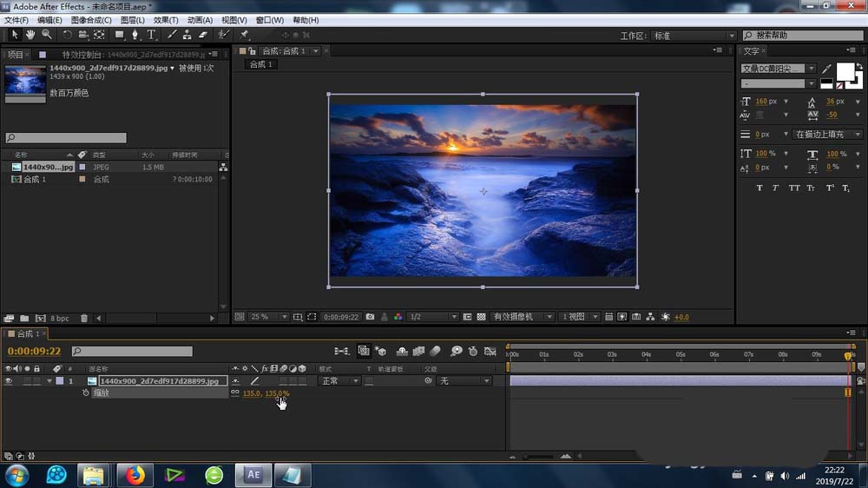Select 合成 1 in project panel list
This screenshot has width=868, height=488.
click(x=35, y=179)
